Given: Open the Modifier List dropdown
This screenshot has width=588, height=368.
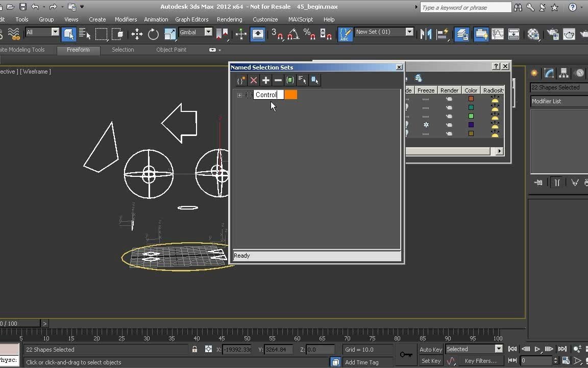Looking at the screenshot, I should (x=559, y=101).
